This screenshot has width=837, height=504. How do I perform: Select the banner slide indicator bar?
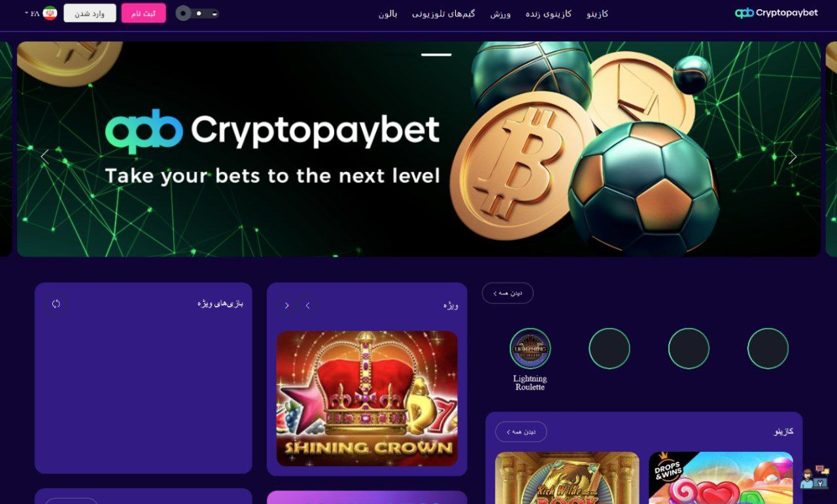(x=436, y=55)
